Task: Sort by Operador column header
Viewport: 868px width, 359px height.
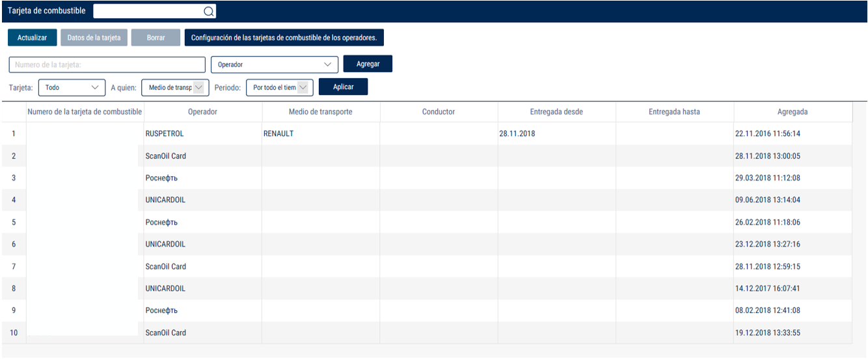Action: point(202,112)
